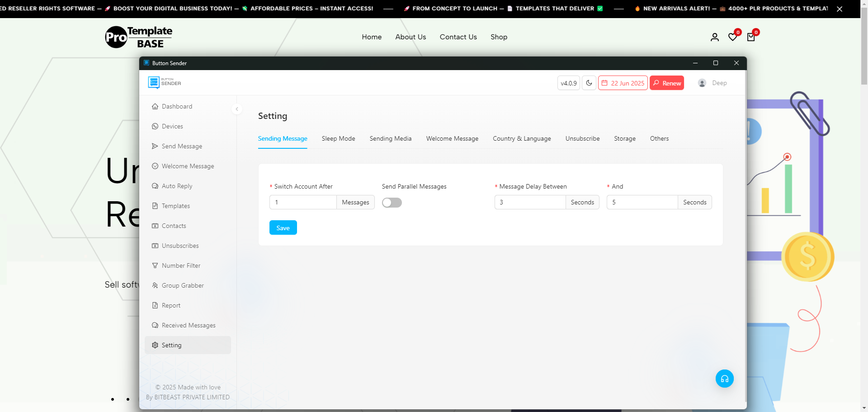This screenshot has width=868, height=412.
Task: Click the Send Message paper-plane icon
Action: 155,146
